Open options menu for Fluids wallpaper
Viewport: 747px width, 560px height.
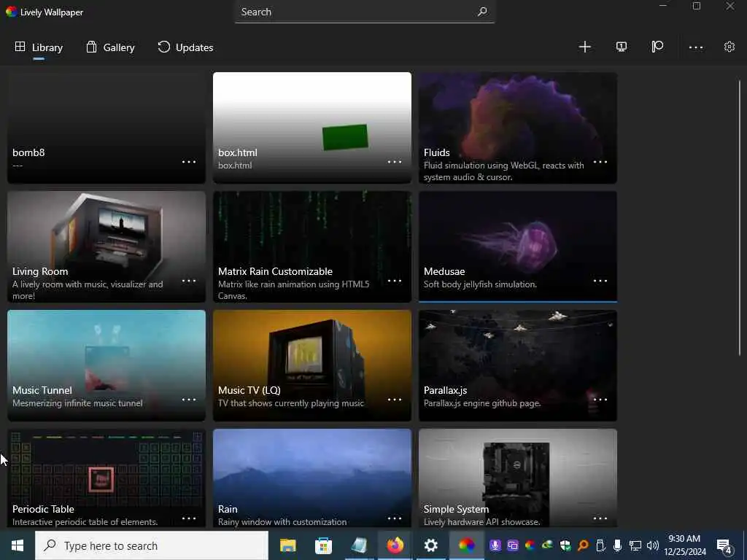pos(600,162)
